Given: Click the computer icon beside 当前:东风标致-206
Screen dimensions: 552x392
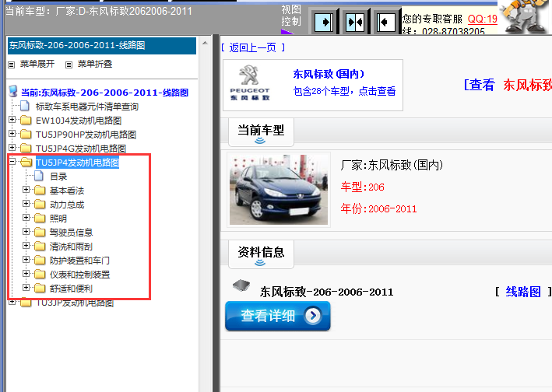Looking at the screenshot, I should pos(13,92).
